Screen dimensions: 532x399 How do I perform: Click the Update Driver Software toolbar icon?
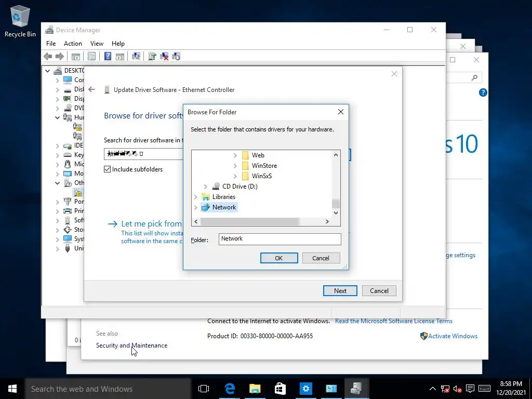tap(152, 56)
